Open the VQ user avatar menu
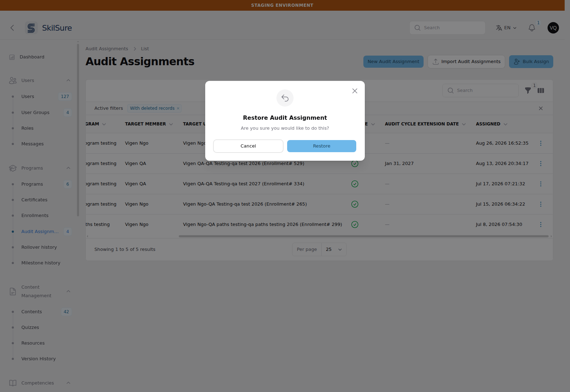Image resolution: width=570 pixels, height=392 pixels. pyautogui.click(x=553, y=28)
